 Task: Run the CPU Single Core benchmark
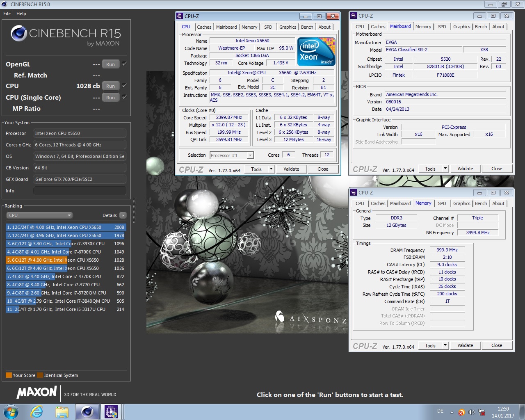point(111,98)
